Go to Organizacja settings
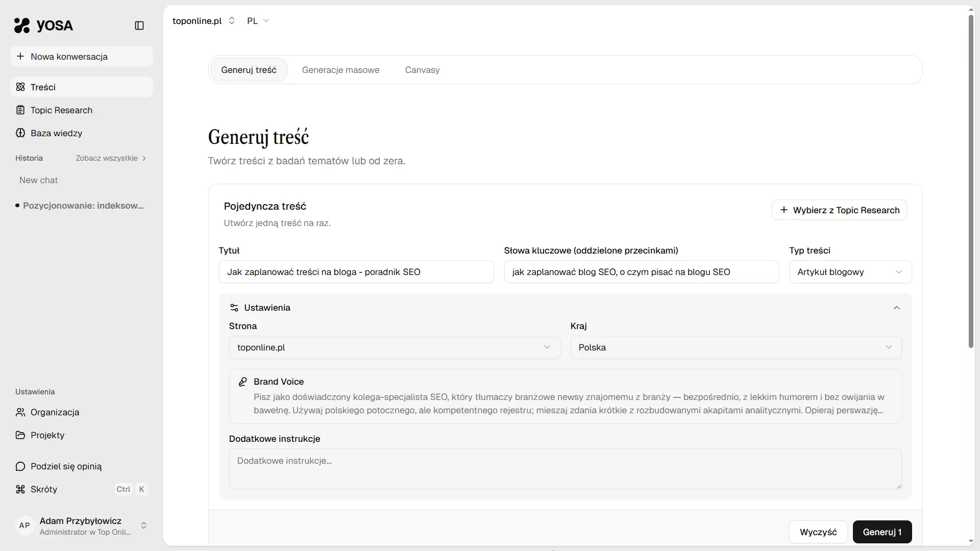 [x=55, y=412]
